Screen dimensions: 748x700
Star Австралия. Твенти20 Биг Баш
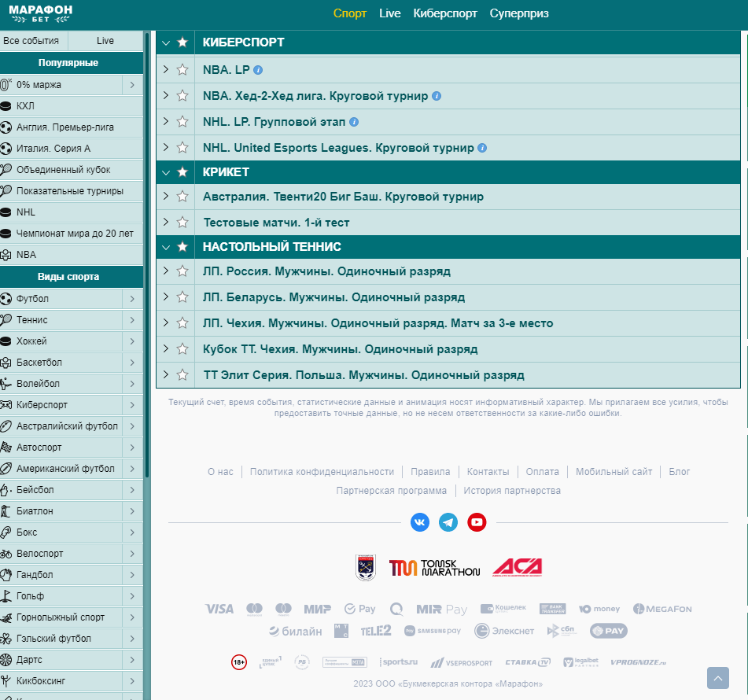[182, 196]
